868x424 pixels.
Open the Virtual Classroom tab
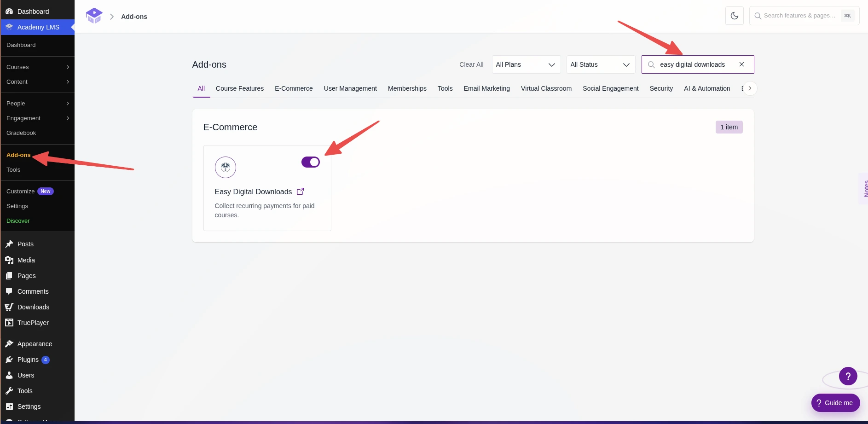point(546,88)
